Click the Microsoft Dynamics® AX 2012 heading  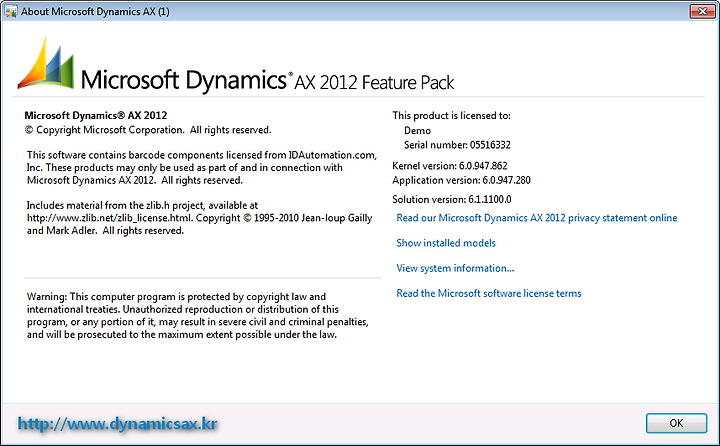coord(96,115)
